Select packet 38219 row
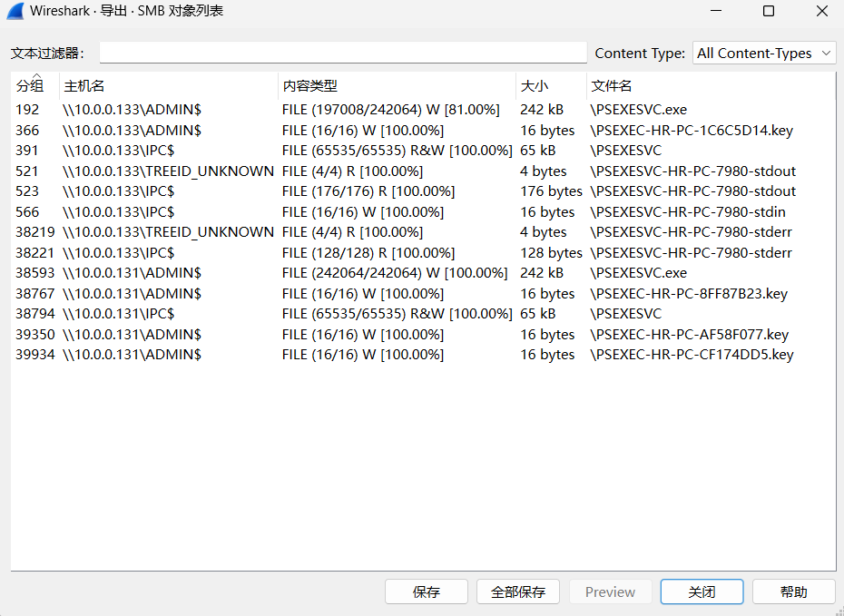The height and width of the screenshot is (616, 844). (x=423, y=232)
